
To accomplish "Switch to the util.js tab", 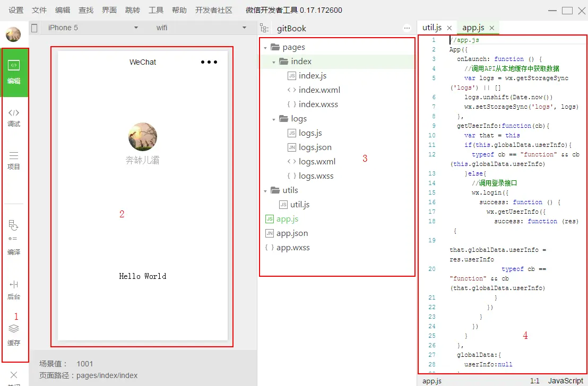I will click(x=432, y=28).
